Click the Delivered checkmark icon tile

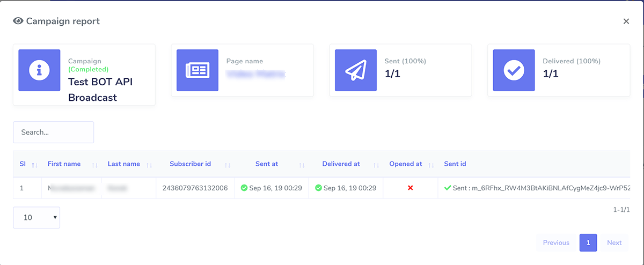click(514, 70)
